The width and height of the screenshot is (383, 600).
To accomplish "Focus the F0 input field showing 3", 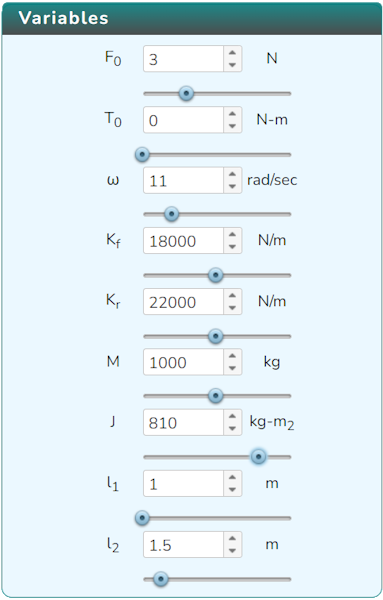I will (x=184, y=59).
